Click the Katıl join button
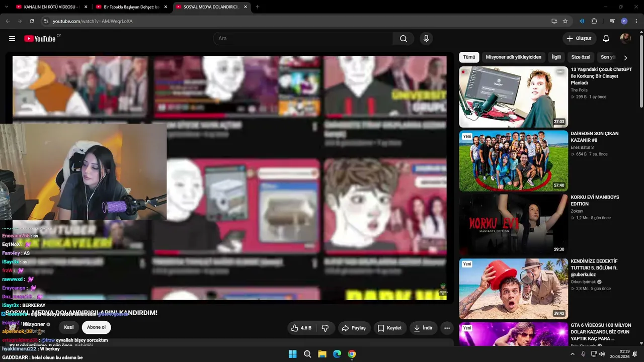This screenshot has height=362, width=644. pyautogui.click(x=69, y=327)
